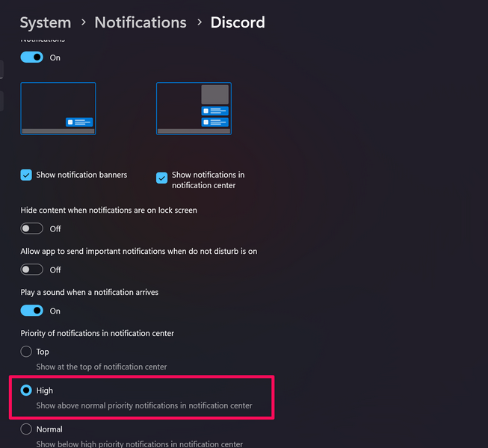Viewport: 488px width, 448px height.
Task: Uncheck Show notifications in notification center
Action: coord(162,178)
